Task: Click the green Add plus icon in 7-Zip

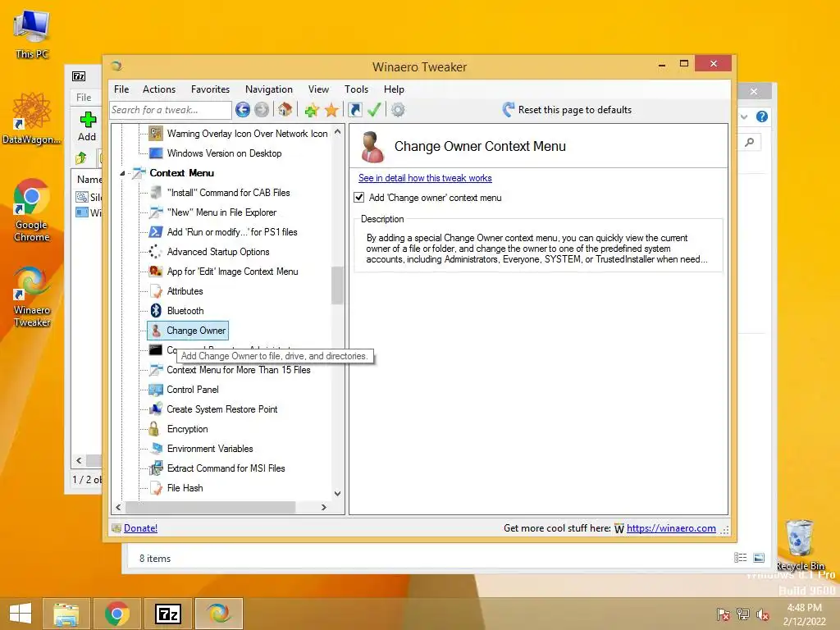Action: (x=88, y=120)
